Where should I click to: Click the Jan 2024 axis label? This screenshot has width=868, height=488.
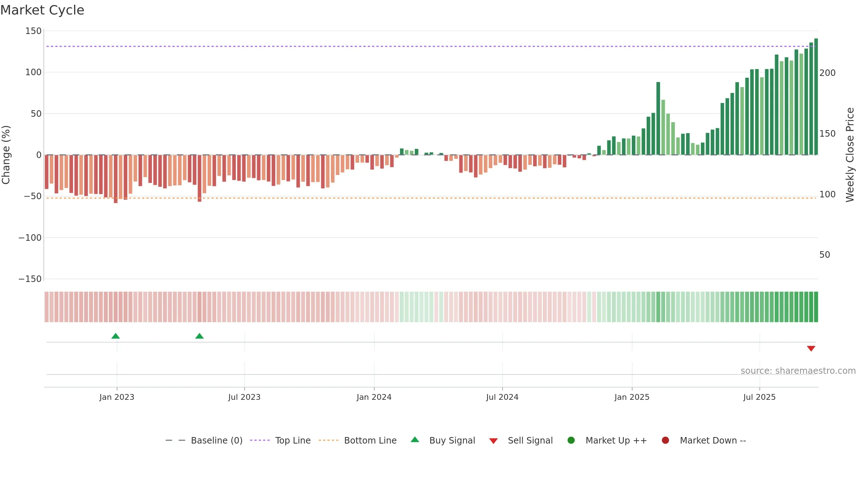click(374, 397)
